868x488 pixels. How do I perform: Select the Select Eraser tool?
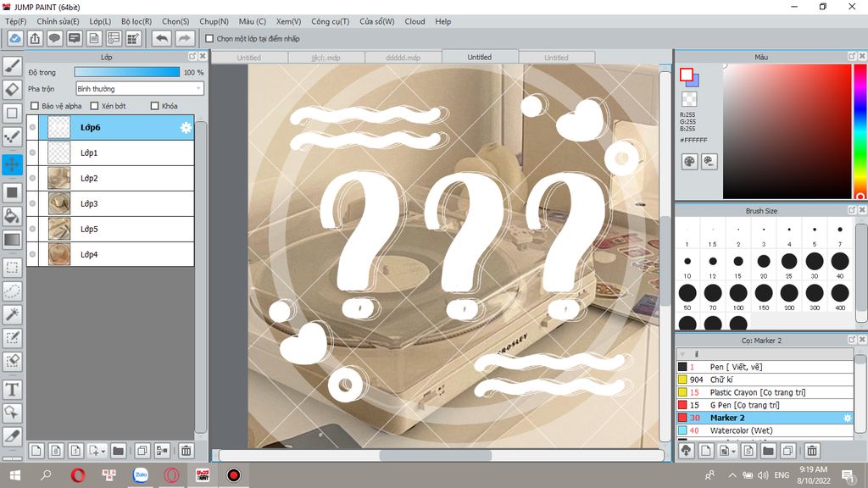point(12,361)
